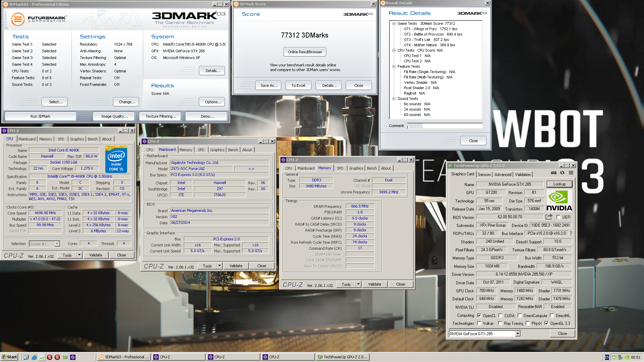644x362 pixels.
Task: Toggle the Ray Tracing checkbox
Action: pos(500,323)
